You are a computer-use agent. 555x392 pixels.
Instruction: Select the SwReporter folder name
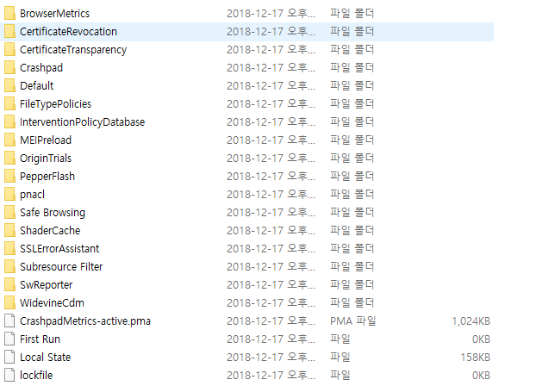click(47, 285)
